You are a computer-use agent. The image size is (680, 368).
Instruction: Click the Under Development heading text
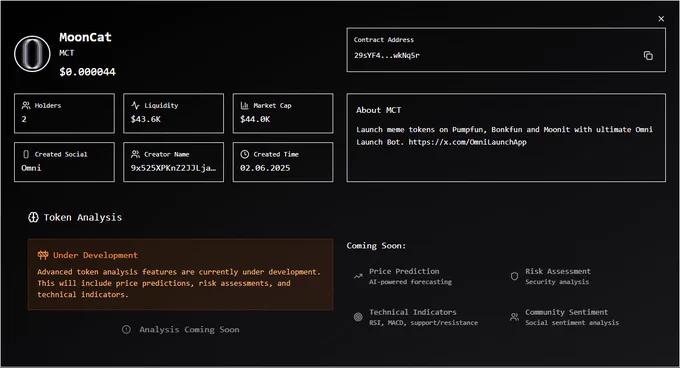pyautogui.click(x=95, y=255)
